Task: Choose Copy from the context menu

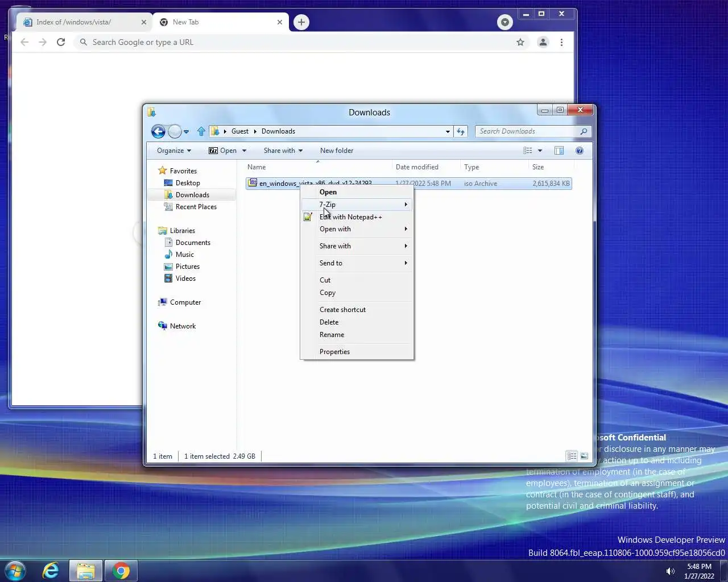Action: 357,293
